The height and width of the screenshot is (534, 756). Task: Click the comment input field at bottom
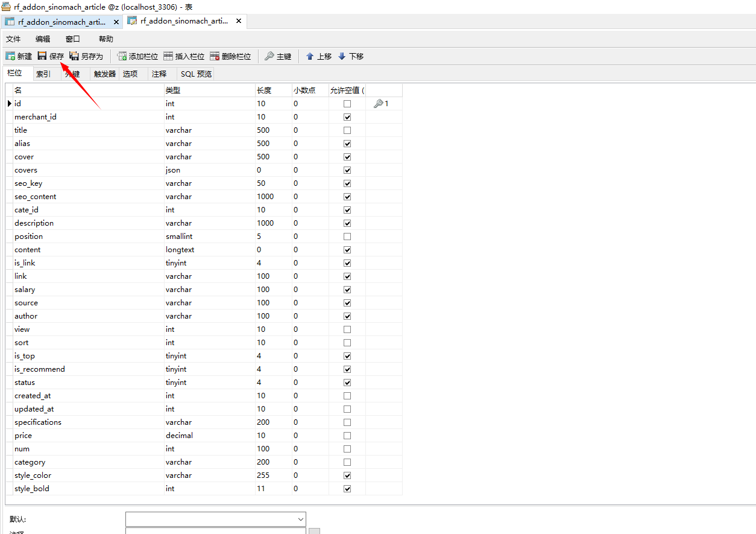click(216, 531)
